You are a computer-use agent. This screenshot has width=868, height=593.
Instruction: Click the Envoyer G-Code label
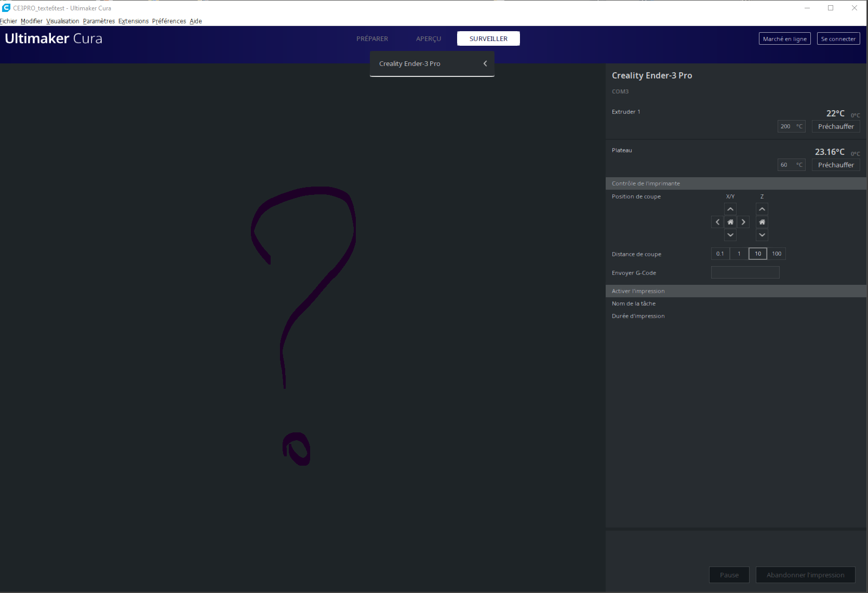[x=634, y=273]
